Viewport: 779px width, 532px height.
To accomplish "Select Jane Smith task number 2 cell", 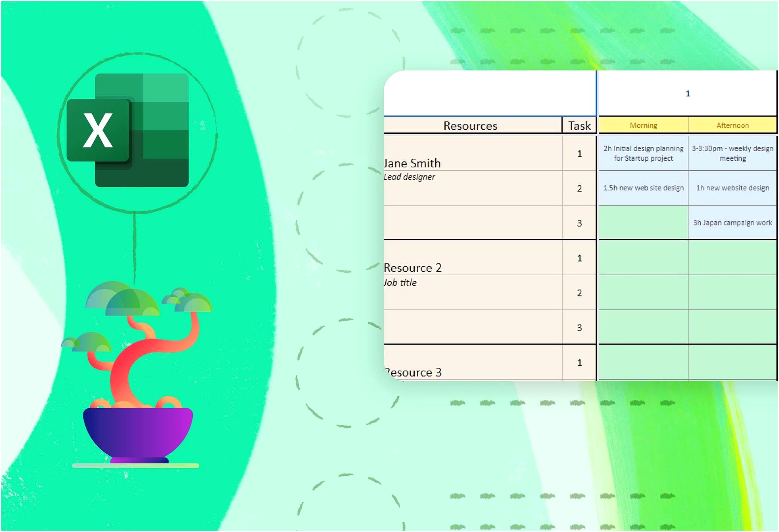I will (579, 188).
